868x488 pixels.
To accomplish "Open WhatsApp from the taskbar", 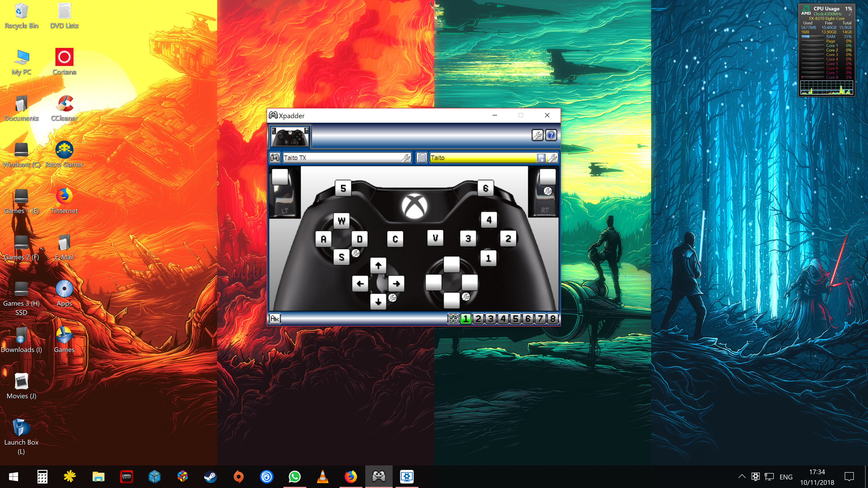I will [295, 476].
